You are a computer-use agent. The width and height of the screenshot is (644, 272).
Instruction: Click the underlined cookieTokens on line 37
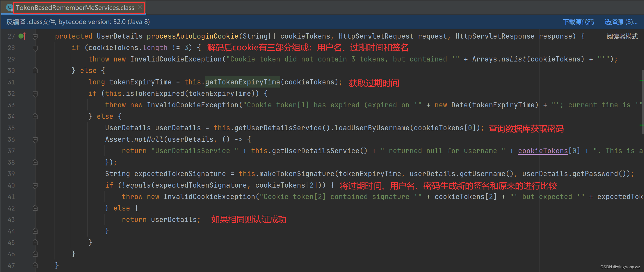543,151
